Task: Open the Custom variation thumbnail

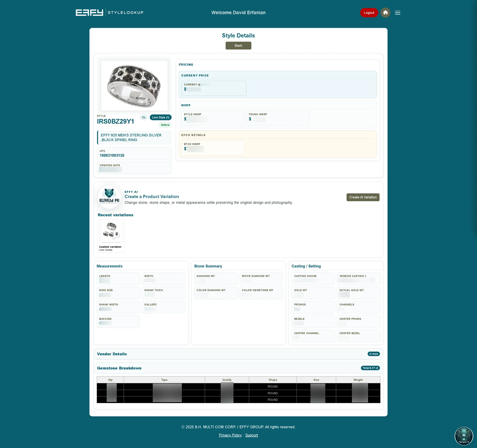Action: point(111,236)
